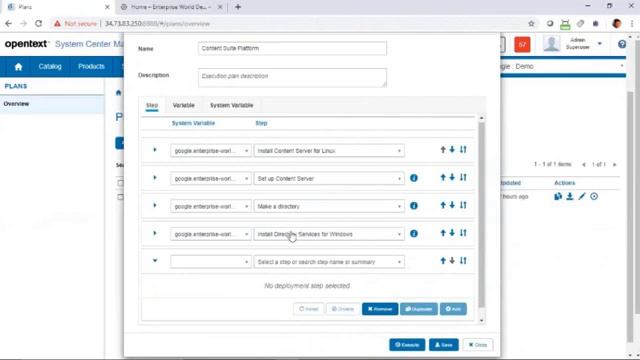Screen dimensions: 640x360
Task: Move 'Set up Content Server' step down
Action: [x=452, y=178]
